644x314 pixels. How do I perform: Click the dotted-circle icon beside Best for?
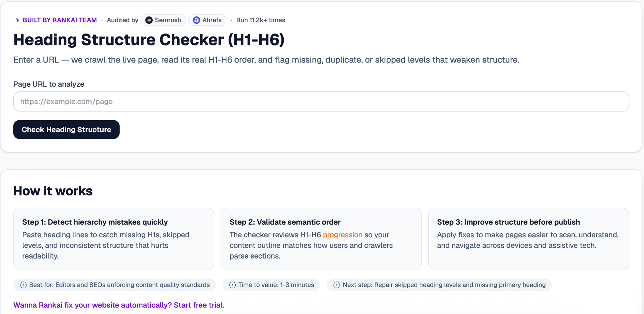[23, 285]
